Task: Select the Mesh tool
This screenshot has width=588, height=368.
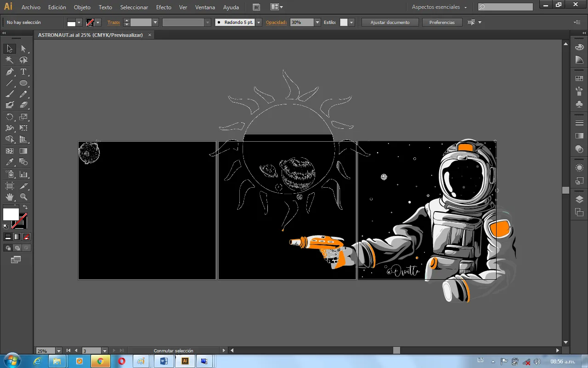Action: (10, 151)
